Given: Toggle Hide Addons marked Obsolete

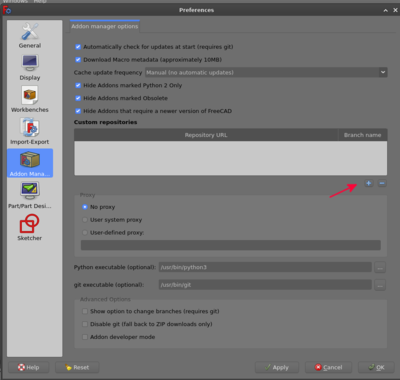Looking at the screenshot, I should pyautogui.click(x=78, y=98).
